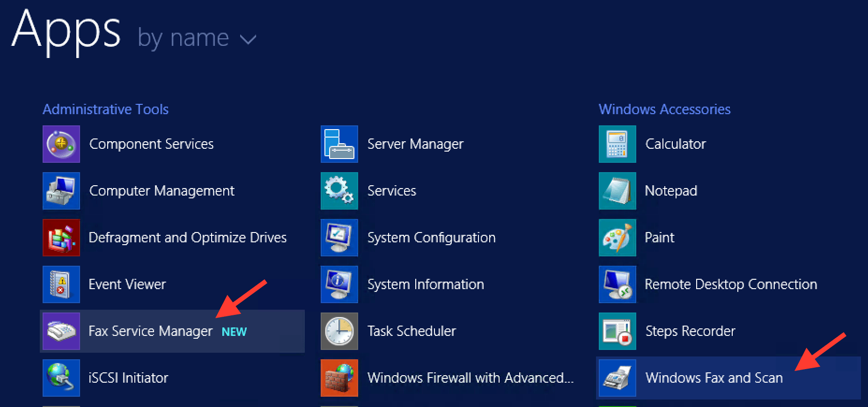Click the 'Component Services' label
The image size is (868, 407).
pyautogui.click(x=151, y=144)
